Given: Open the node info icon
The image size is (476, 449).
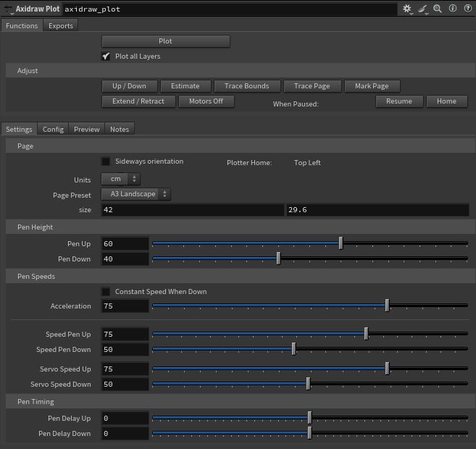Looking at the screenshot, I should coord(453,8).
